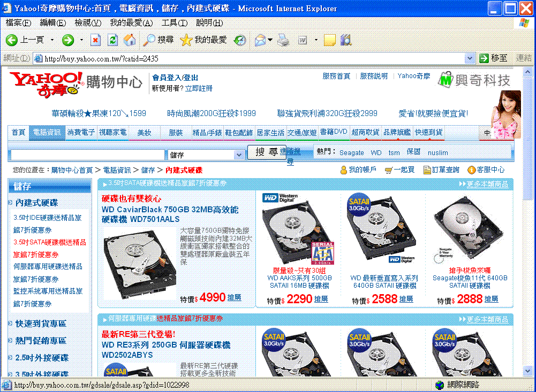Open the 儲存 category search dropdown
This screenshot has height=392, width=536.
coord(239,155)
